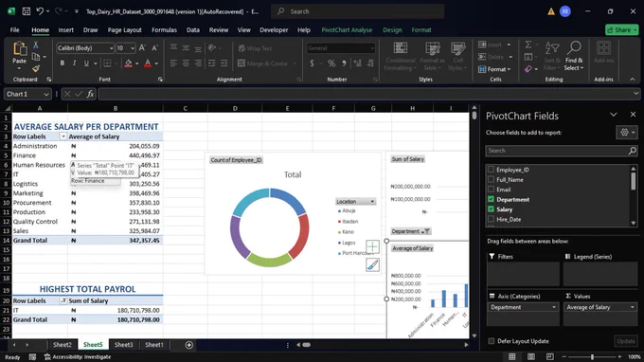Click the Accounting currency format icon
The height and width of the screenshot is (362, 644).
pos(313,63)
